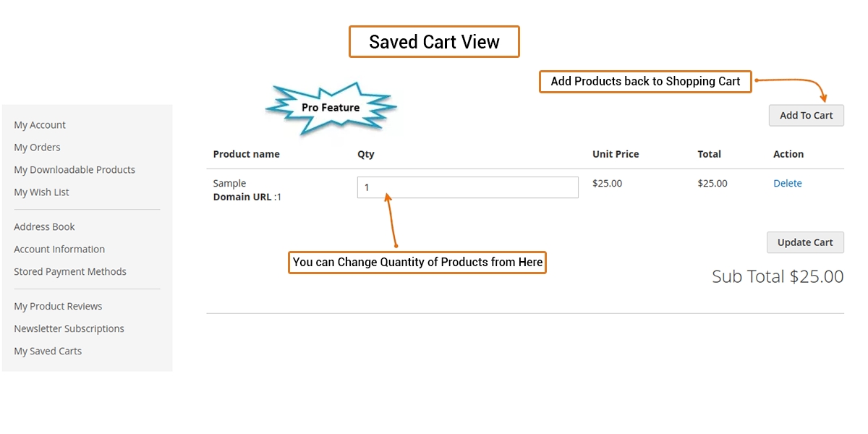Open Newsletter Subscriptions settings

coord(69,329)
